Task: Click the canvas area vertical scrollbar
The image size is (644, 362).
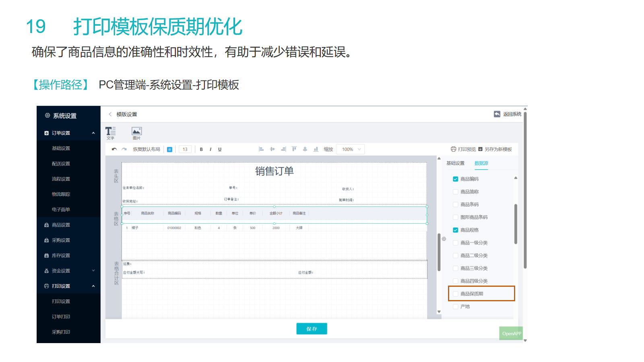Action: [x=439, y=252]
